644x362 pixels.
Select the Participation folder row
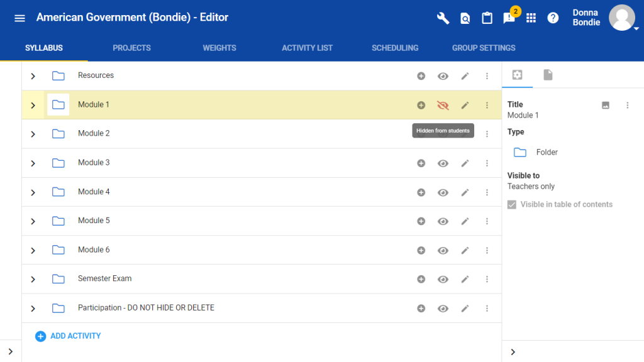tap(146, 308)
